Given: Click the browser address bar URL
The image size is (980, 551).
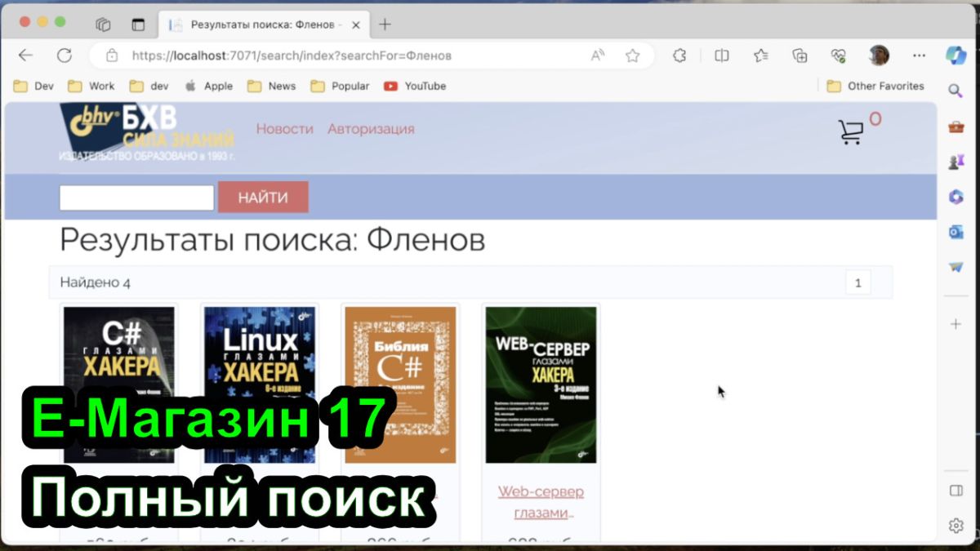Looking at the screenshot, I should [291, 56].
